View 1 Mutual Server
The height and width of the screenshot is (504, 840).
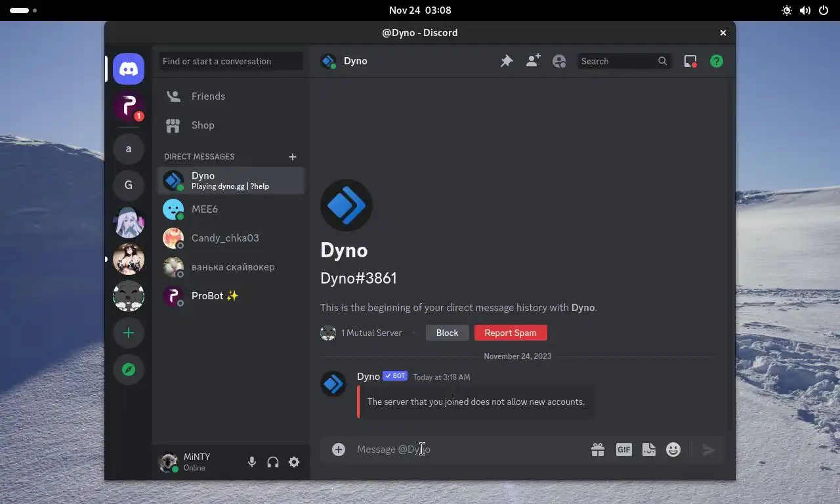(362, 333)
